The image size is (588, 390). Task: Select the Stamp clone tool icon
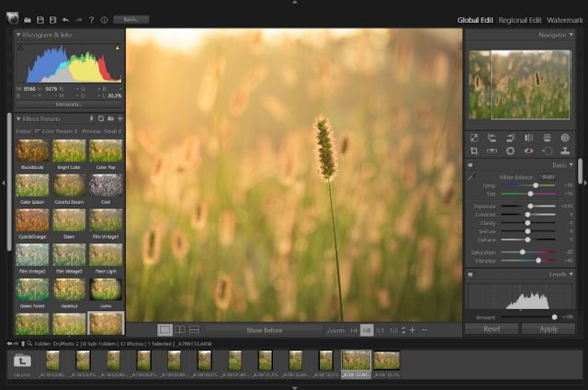coord(565,151)
